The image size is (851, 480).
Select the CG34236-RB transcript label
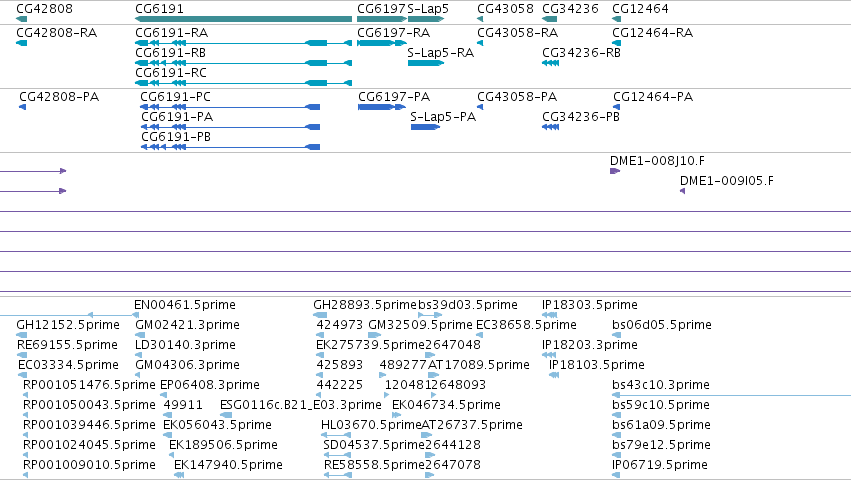pyautogui.click(x=581, y=53)
